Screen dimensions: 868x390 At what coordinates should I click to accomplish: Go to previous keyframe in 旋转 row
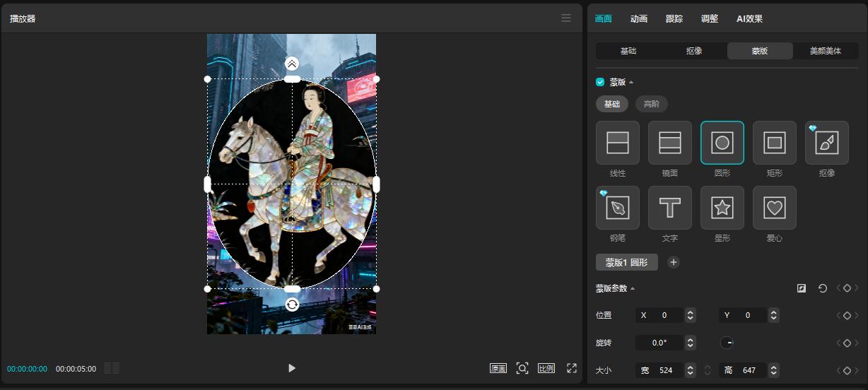(x=838, y=343)
